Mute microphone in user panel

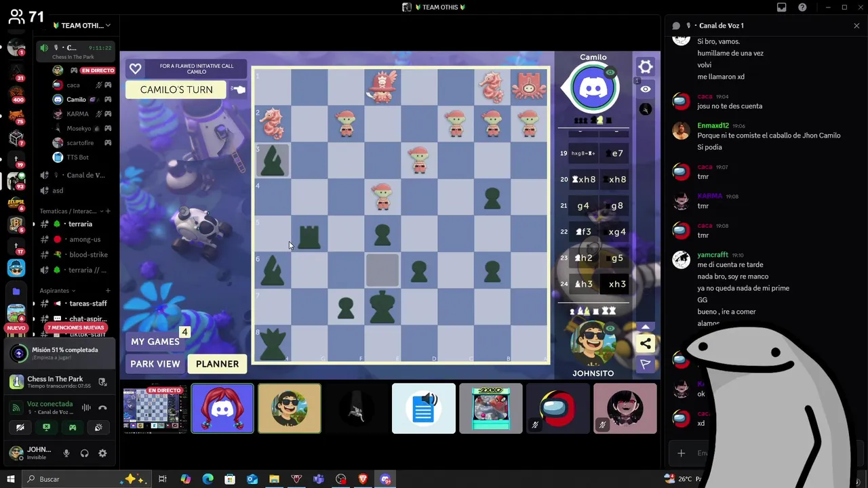66,453
